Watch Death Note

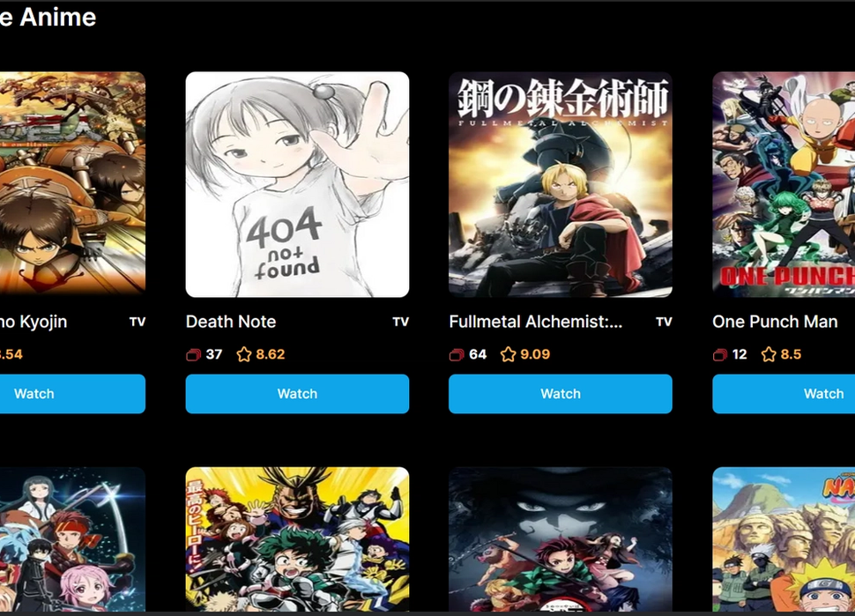[x=297, y=394]
